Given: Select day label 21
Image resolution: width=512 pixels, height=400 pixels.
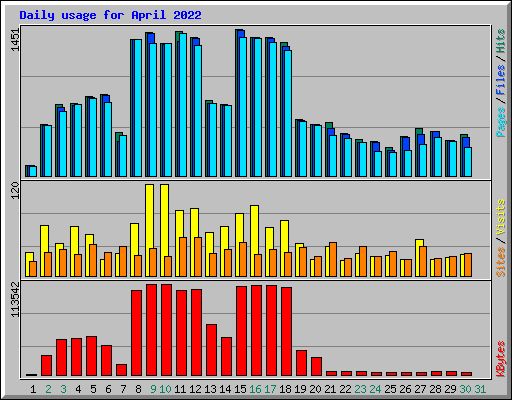Looking at the screenshot, I should pos(330,389).
